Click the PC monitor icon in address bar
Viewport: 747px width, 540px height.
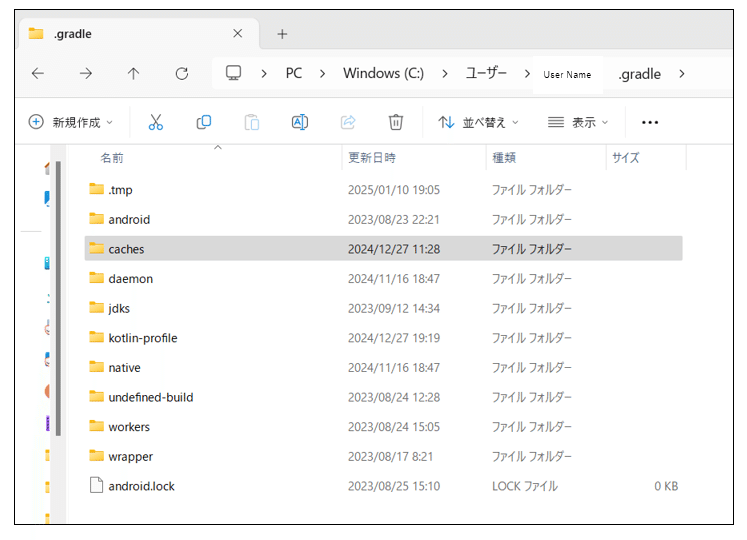pyautogui.click(x=233, y=73)
